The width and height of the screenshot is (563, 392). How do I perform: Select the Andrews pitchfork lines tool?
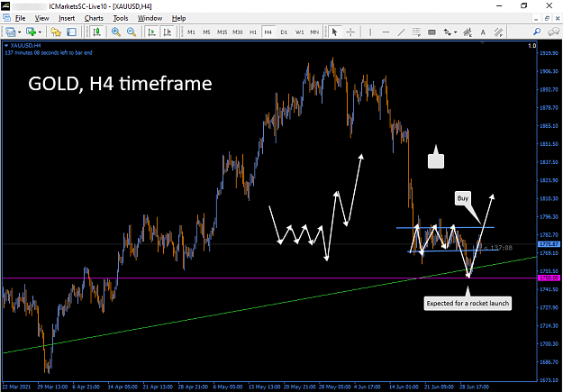click(x=498, y=32)
